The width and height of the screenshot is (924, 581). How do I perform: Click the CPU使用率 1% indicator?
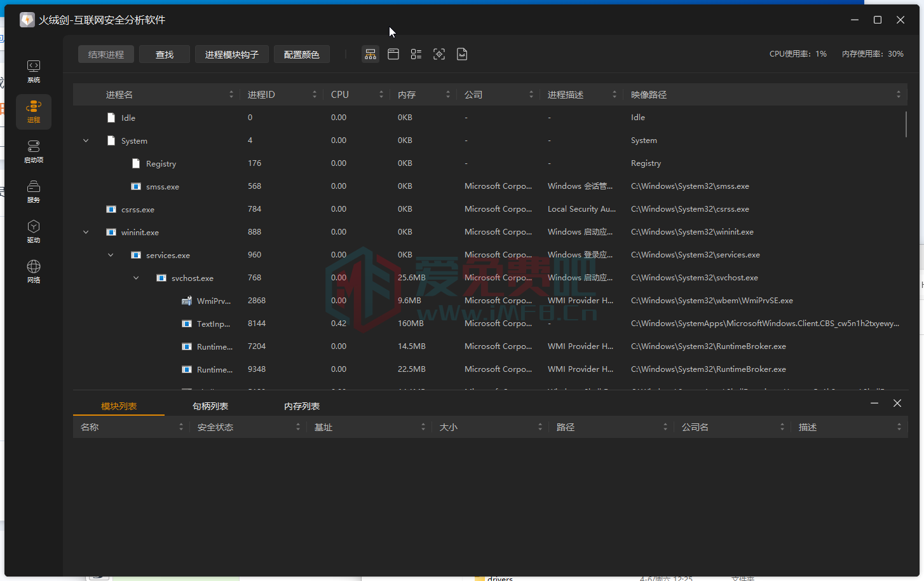click(x=798, y=54)
